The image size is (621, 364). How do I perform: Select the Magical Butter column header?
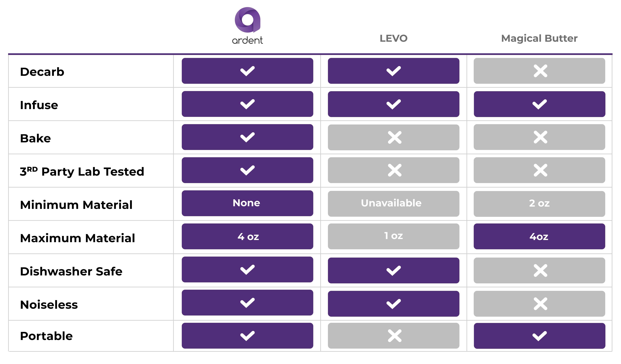coord(539,38)
